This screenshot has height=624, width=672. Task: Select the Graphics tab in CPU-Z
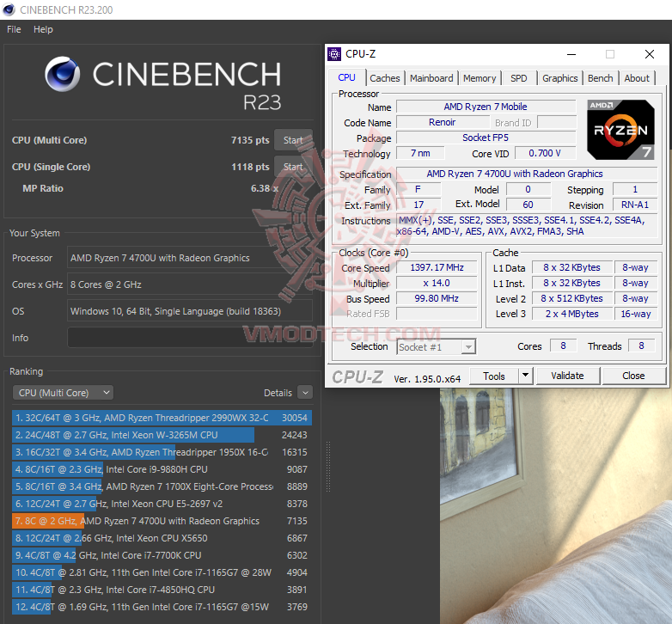[559, 78]
